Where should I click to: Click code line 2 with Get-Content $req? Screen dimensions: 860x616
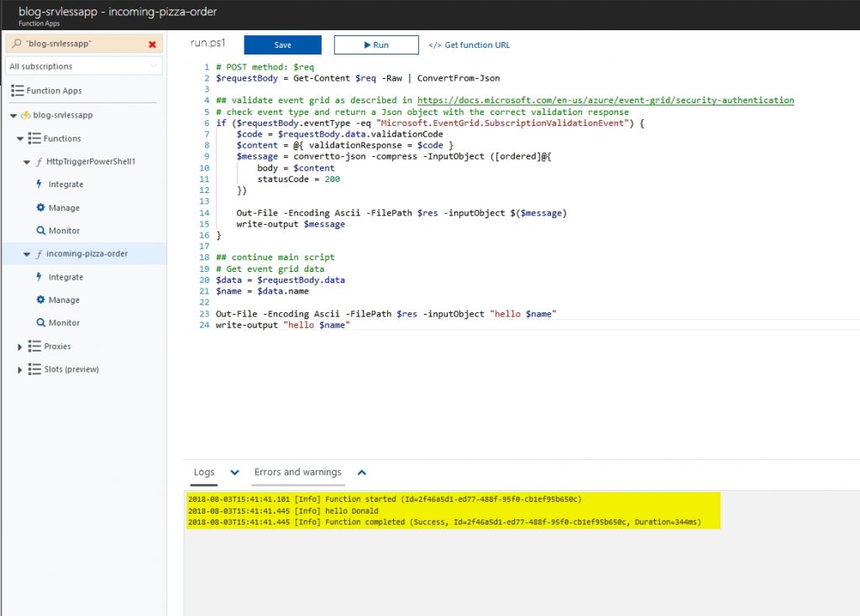pos(358,78)
